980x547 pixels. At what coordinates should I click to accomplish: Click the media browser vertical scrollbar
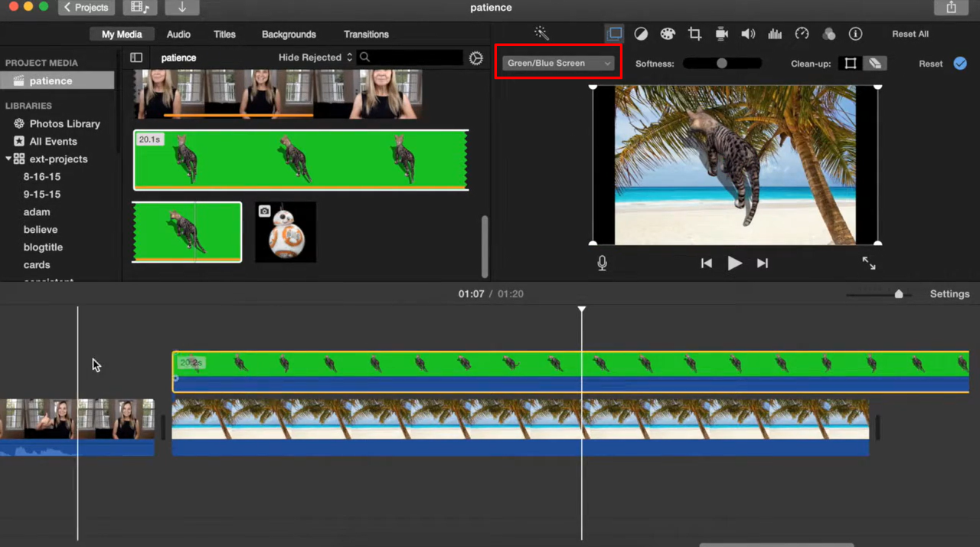(x=485, y=246)
